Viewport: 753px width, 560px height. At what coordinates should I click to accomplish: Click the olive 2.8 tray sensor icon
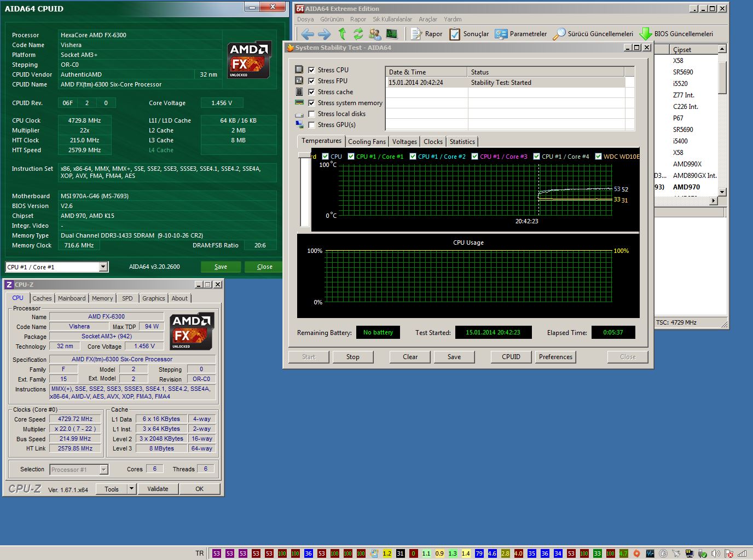pyautogui.click(x=505, y=553)
